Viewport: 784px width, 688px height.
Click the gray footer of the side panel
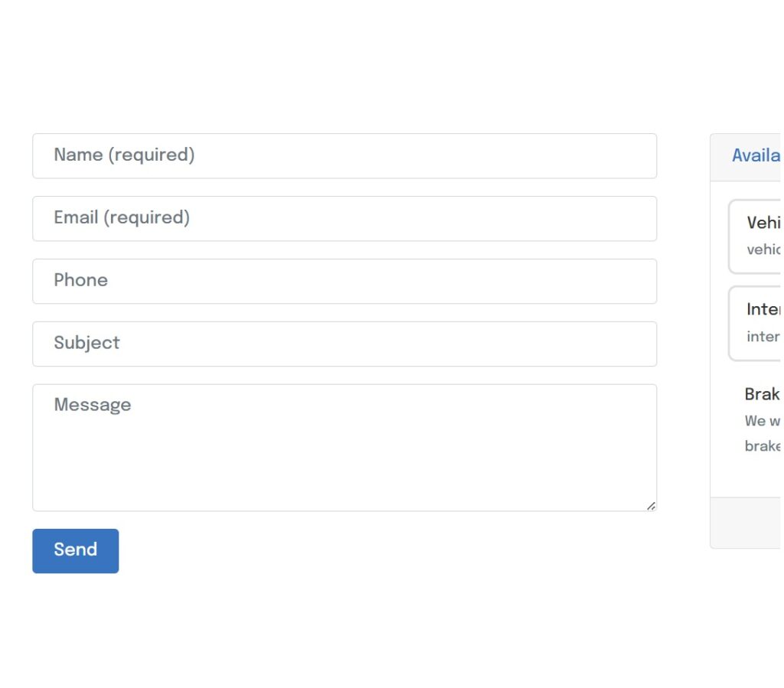tap(746, 523)
